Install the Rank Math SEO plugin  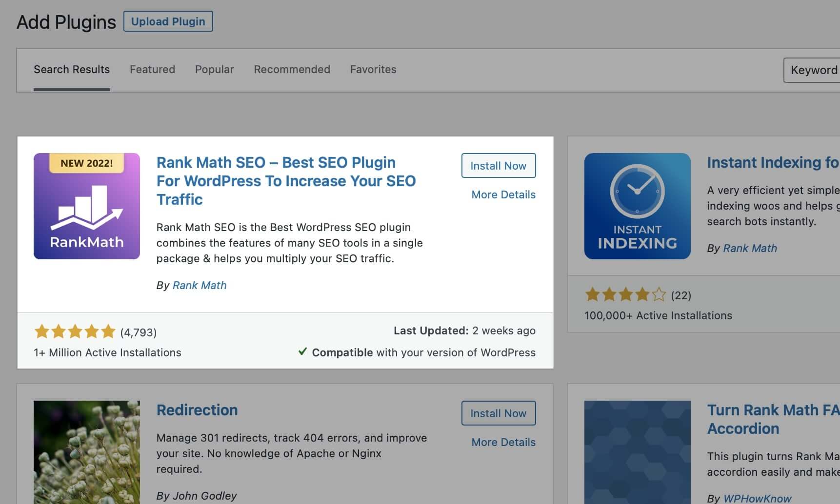499,166
